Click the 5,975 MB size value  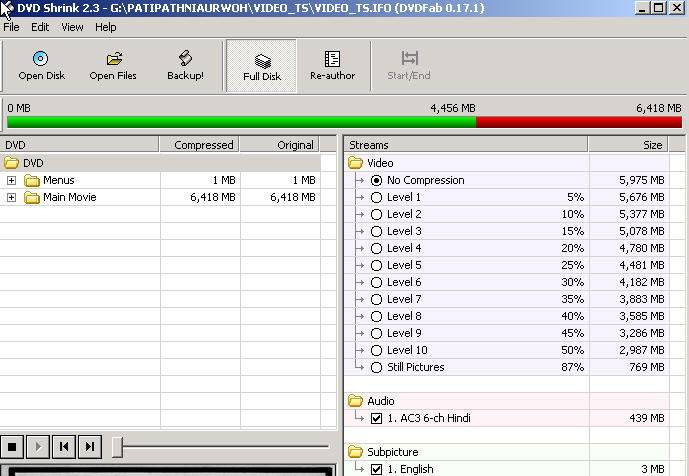(642, 180)
